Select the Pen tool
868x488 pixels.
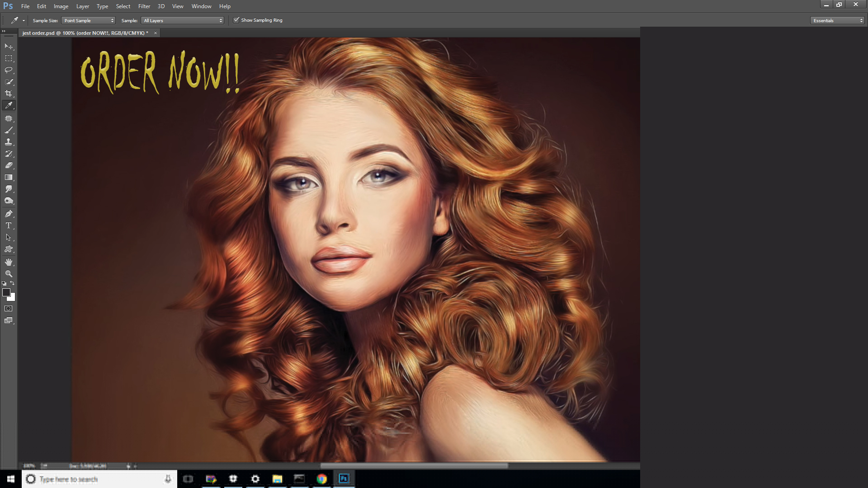(8, 214)
